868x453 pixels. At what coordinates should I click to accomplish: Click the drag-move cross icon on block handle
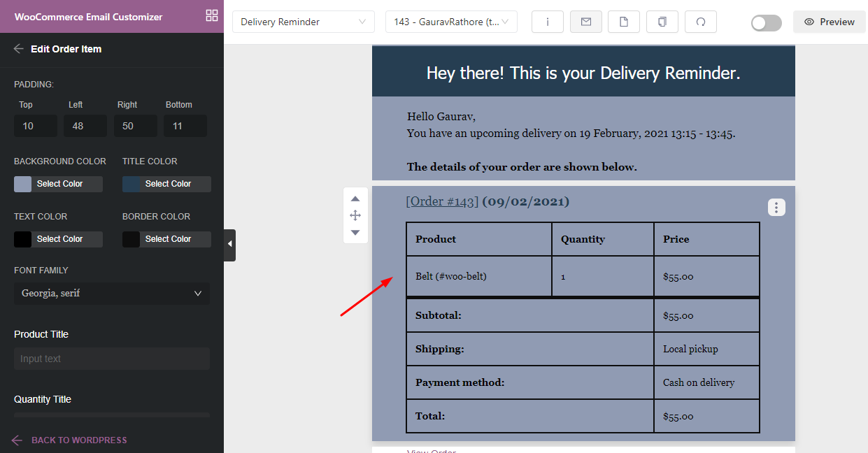(355, 215)
